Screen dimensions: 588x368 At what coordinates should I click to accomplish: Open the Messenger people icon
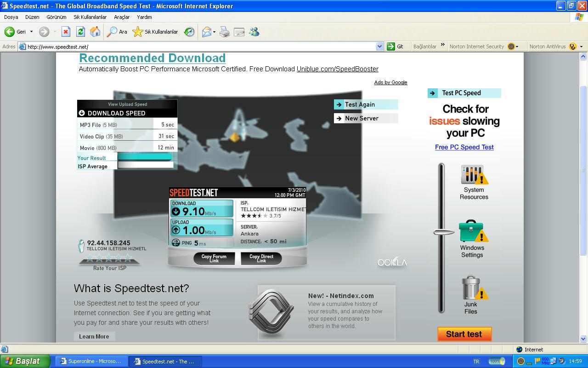254,32
